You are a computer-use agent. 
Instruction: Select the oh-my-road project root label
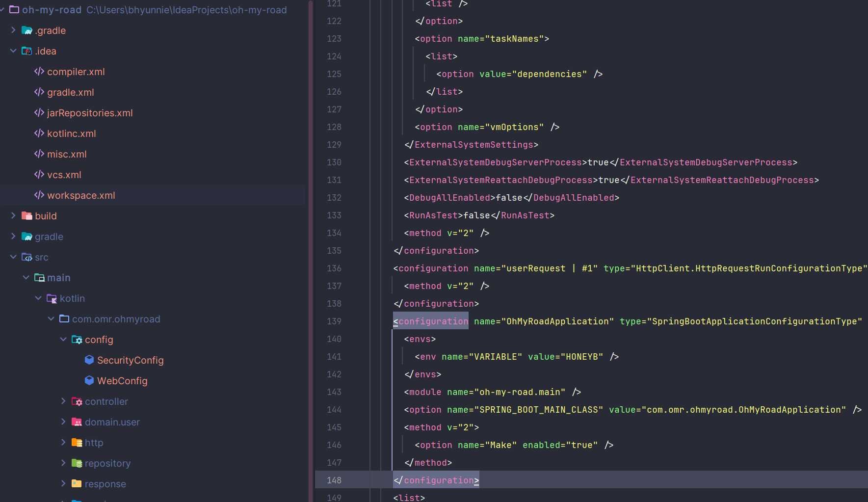52,10
